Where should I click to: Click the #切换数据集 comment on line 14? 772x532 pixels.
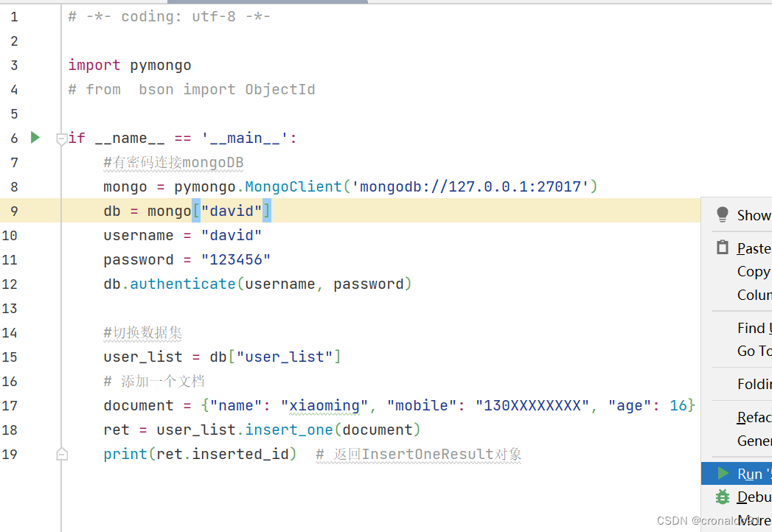[143, 333]
